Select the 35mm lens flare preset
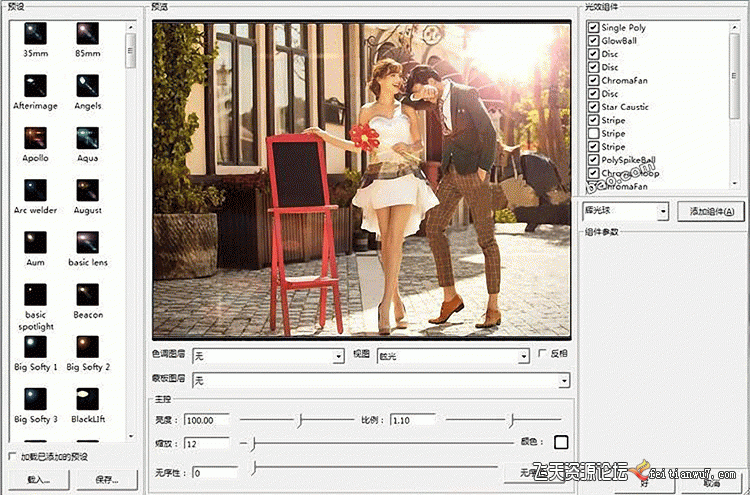This screenshot has width=750, height=495. tap(35, 35)
